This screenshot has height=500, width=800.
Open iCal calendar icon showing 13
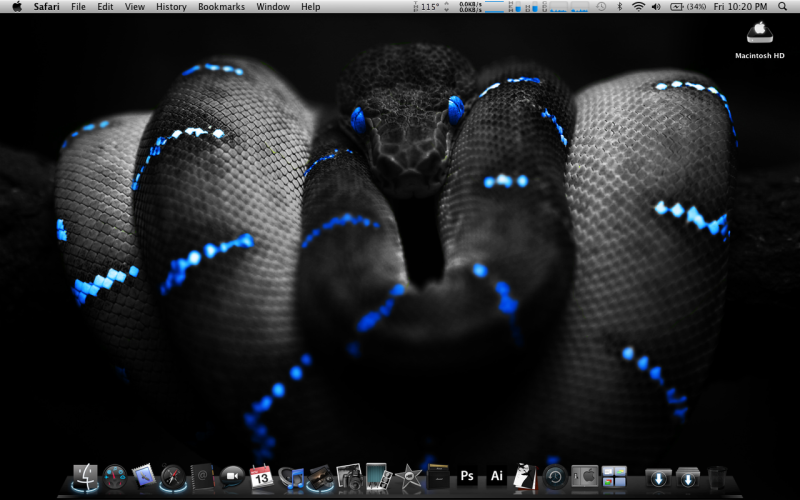(x=261, y=477)
